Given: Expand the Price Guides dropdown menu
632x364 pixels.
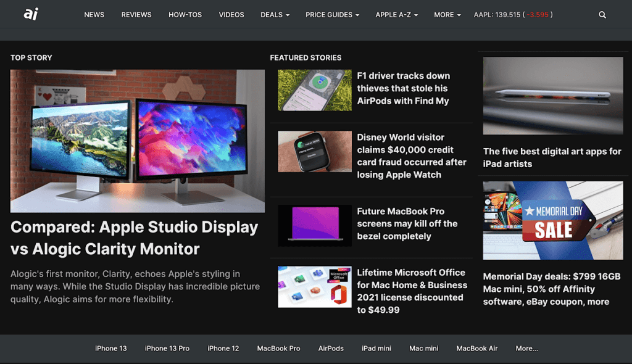Looking at the screenshot, I should [x=332, y=15].
